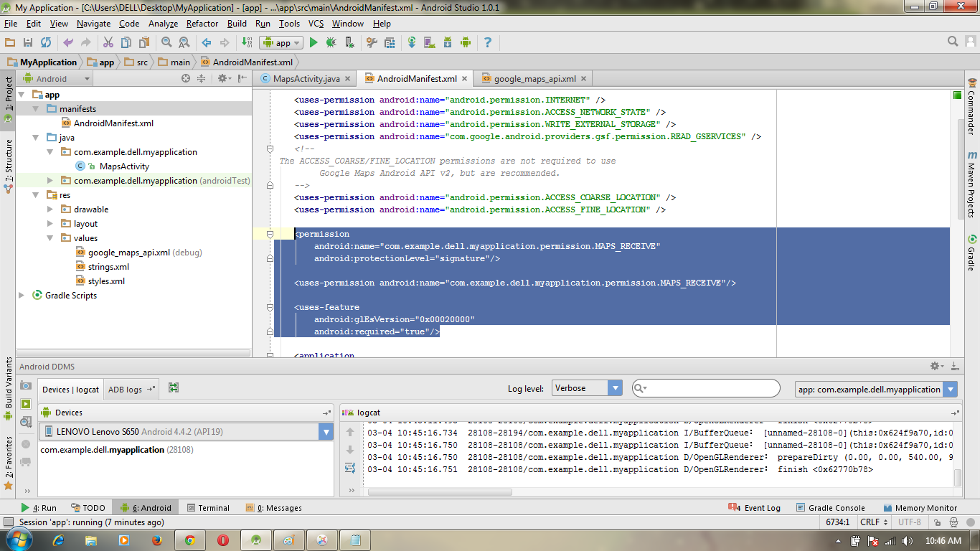The height and width of the screenshot is (551, 980).
Task: Click the logcat search input field
Action: tap(706, 388)
